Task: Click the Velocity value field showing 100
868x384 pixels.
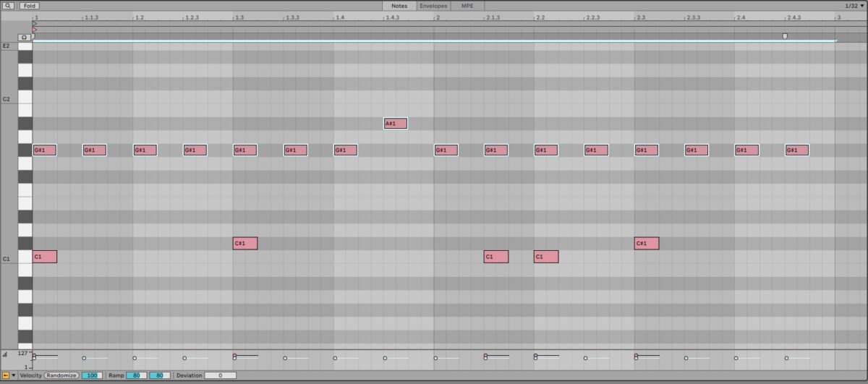Action: tap(92, 375)
